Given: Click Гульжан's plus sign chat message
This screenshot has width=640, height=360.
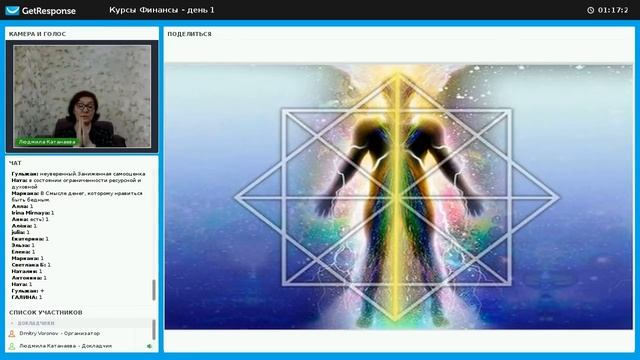Looking at the screenshot, I should [28, 291].
